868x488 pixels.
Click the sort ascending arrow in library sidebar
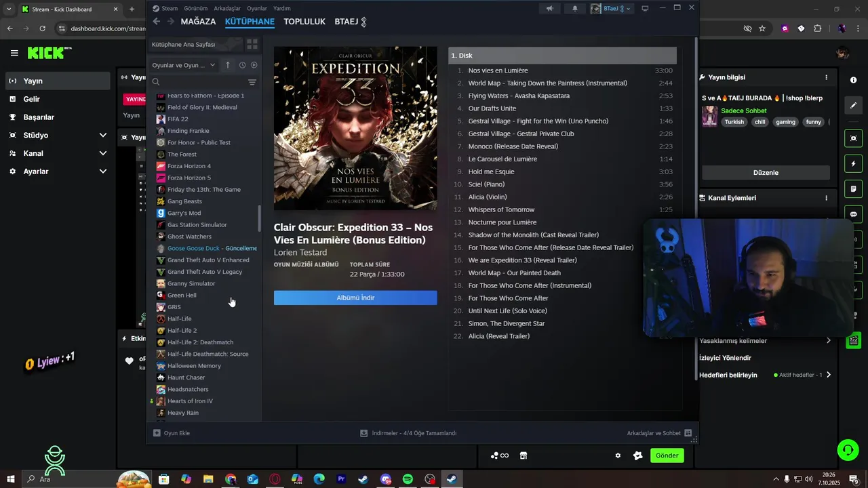[228, 65]
